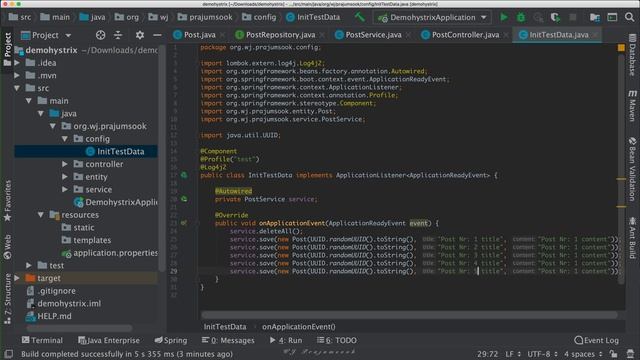Open the Terminal tool window
This screenshot has height=360, width=640.
[x=42, y=340]
